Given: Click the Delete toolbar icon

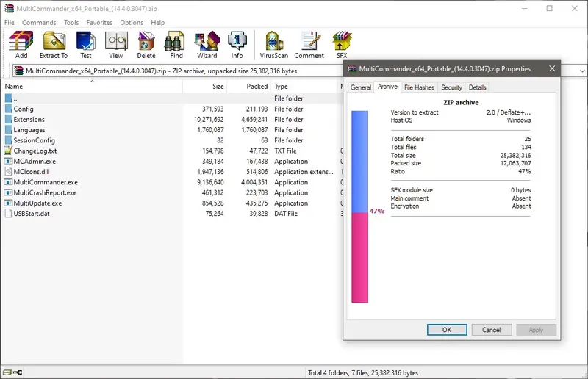Looking at the screenshot, I should pos(146,45).
